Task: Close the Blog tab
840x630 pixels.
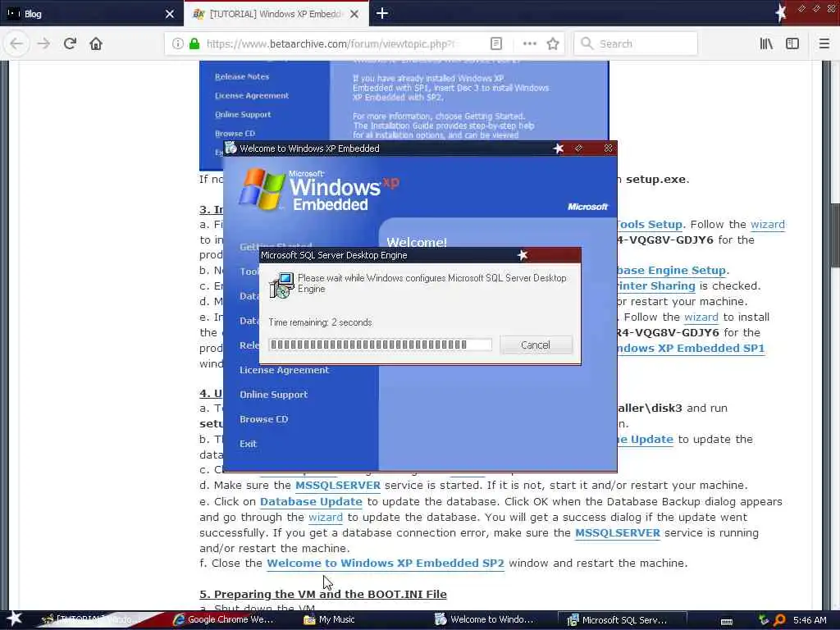Action: 169,14
